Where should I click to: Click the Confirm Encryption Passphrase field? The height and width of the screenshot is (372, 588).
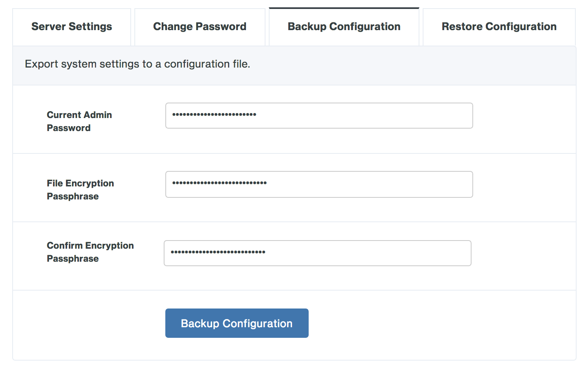[x=317, y=253]
